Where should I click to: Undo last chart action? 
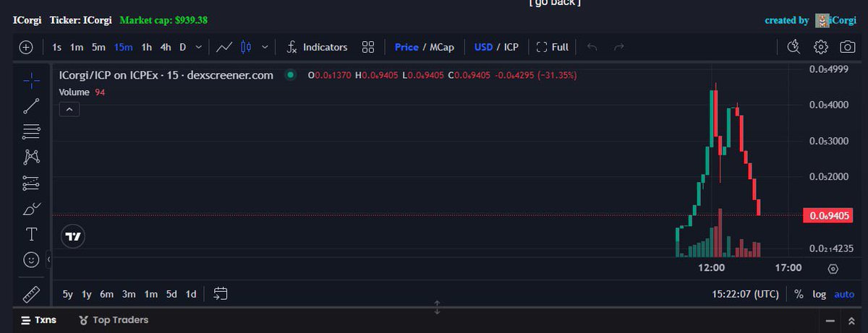[x=592, y=47]
